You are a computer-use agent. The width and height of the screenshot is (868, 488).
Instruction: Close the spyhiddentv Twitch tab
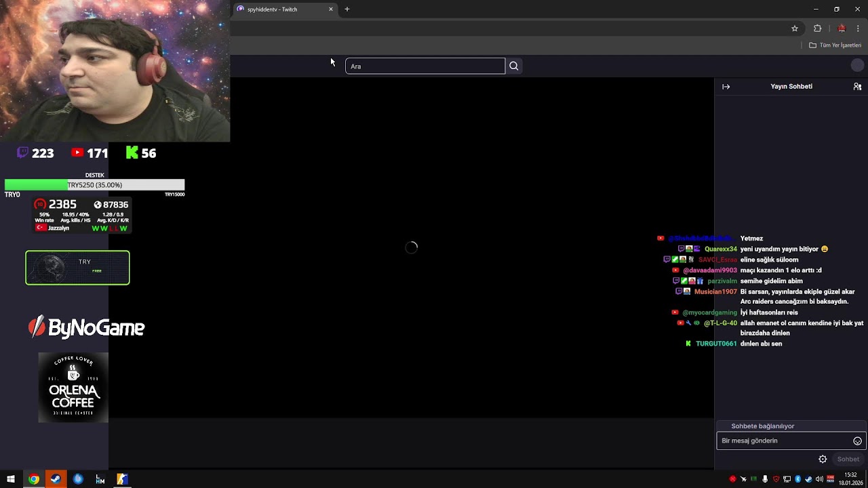coord(331,9)
